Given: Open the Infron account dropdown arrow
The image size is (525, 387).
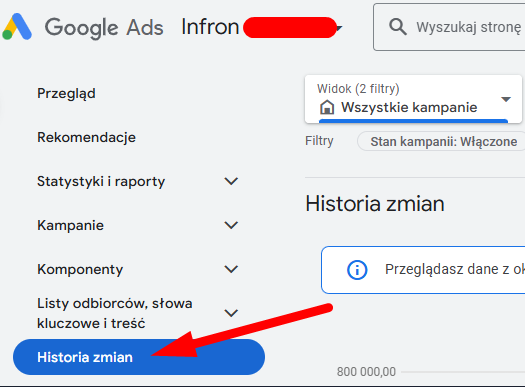Looking at the screenshot, I should [x=339, y=28].
